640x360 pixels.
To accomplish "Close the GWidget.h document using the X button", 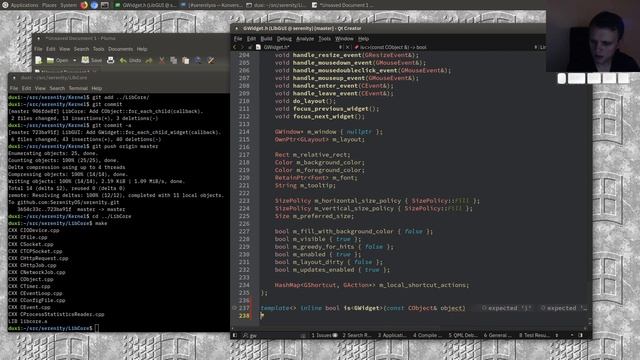I will [x=347, y=47].
